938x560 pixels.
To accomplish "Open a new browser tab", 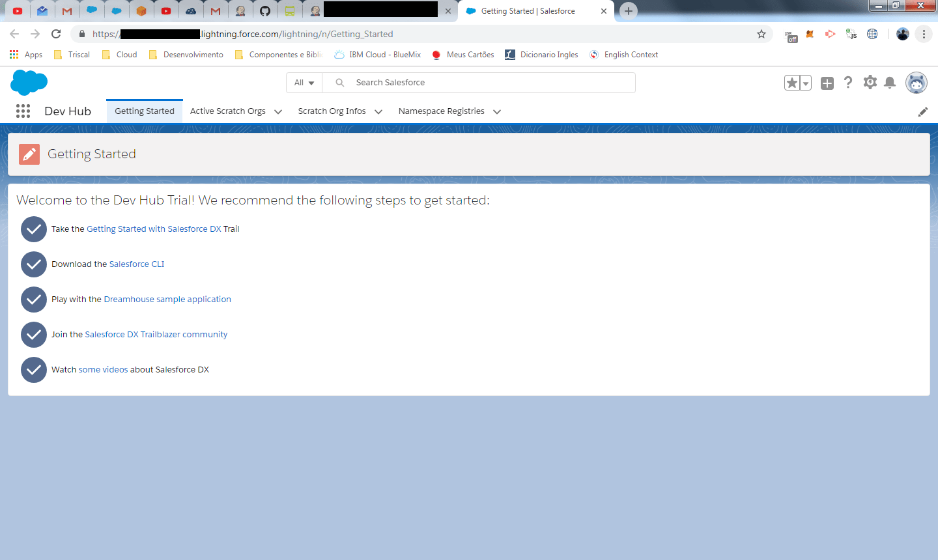I will point(629,10).
